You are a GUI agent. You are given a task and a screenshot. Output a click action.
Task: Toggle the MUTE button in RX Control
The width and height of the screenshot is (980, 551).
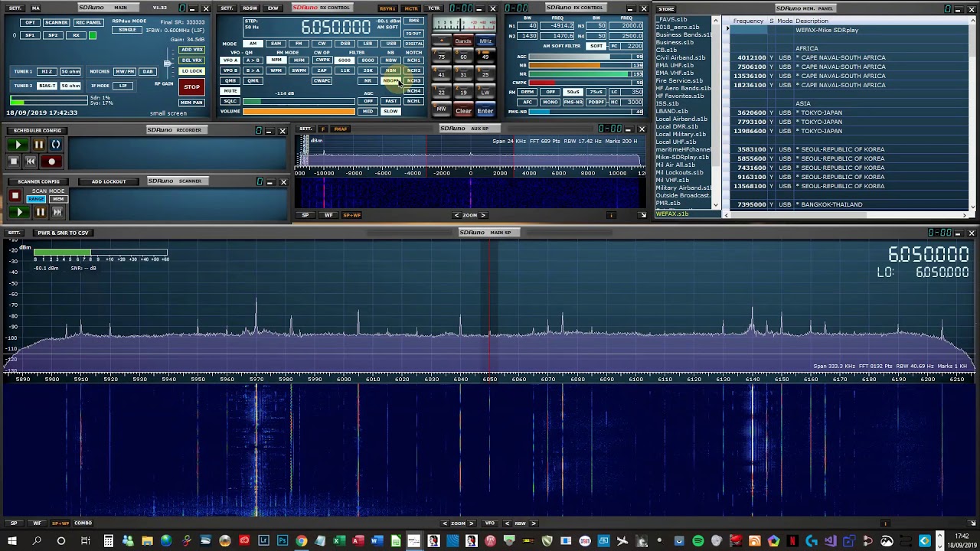[230, 91]
